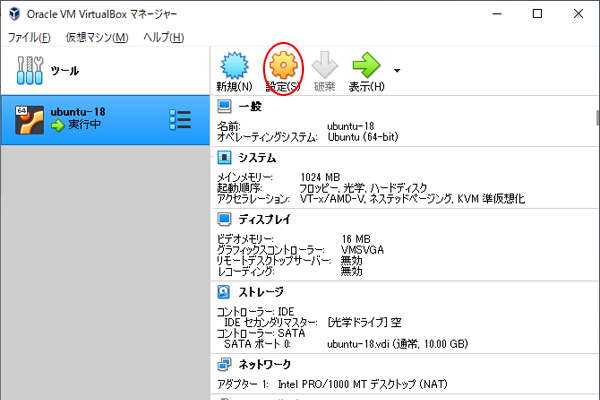Minimize the VirtualBox Manager window
600x400 pixels.
click(497, 14)
